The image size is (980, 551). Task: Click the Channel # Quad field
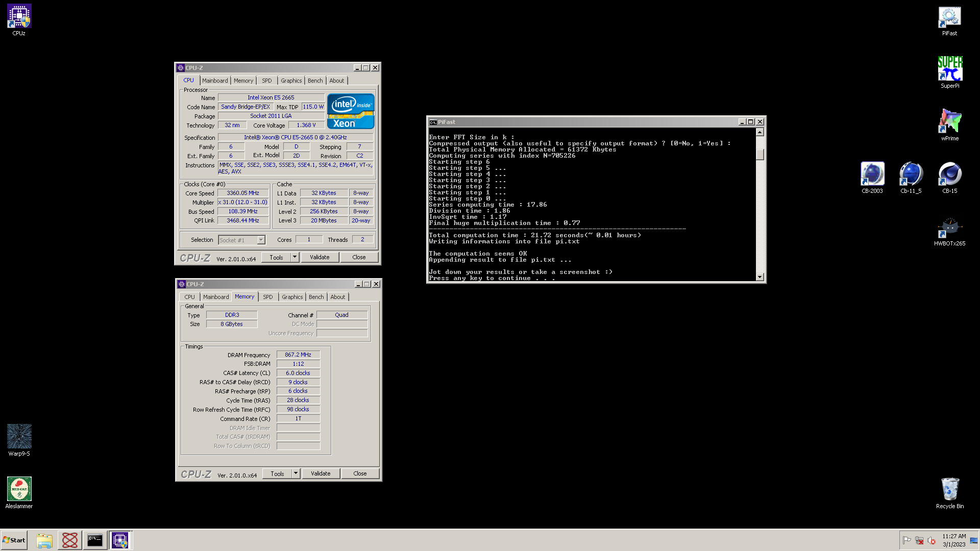pyautogui.click(x=342, y=315)
